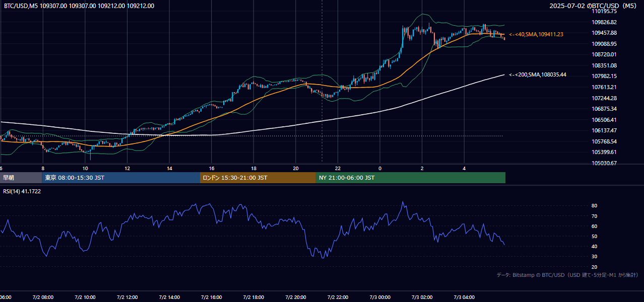Click price axis value 108720.01
644x302 pixels.
click(605, 54)
